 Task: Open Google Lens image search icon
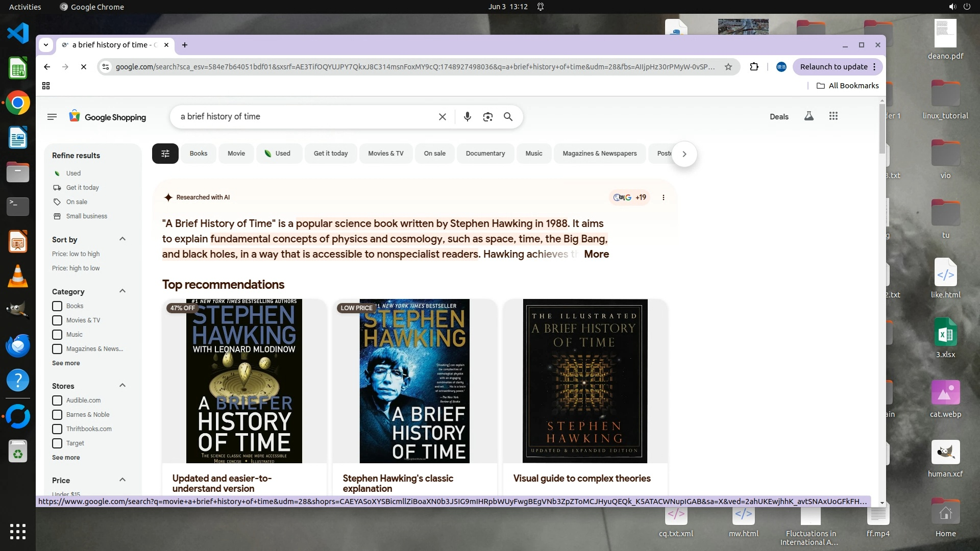487,117
